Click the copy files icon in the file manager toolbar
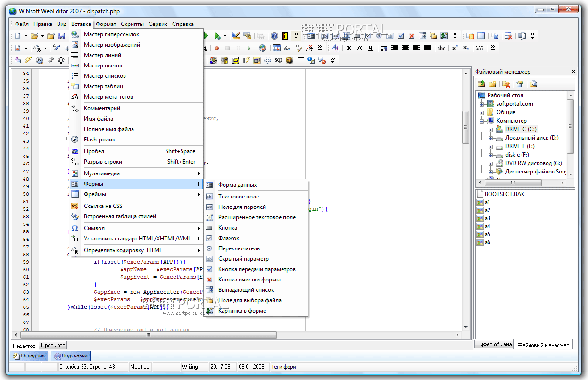The image size is (588, 380). coord(533,84)
